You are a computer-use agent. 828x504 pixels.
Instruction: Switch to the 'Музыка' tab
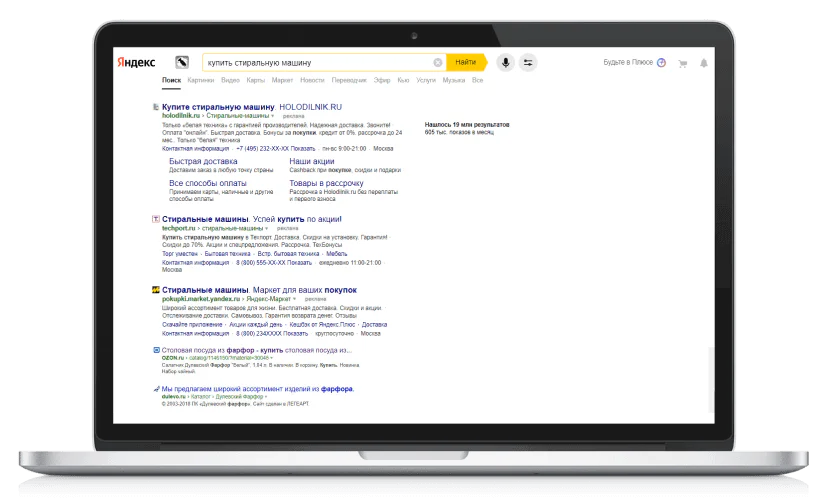454,80
